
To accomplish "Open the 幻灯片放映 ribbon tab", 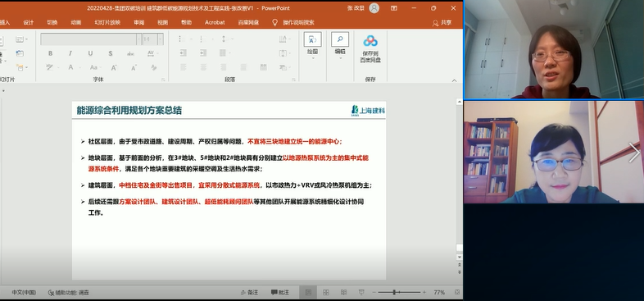I will (x=107, y=23).
